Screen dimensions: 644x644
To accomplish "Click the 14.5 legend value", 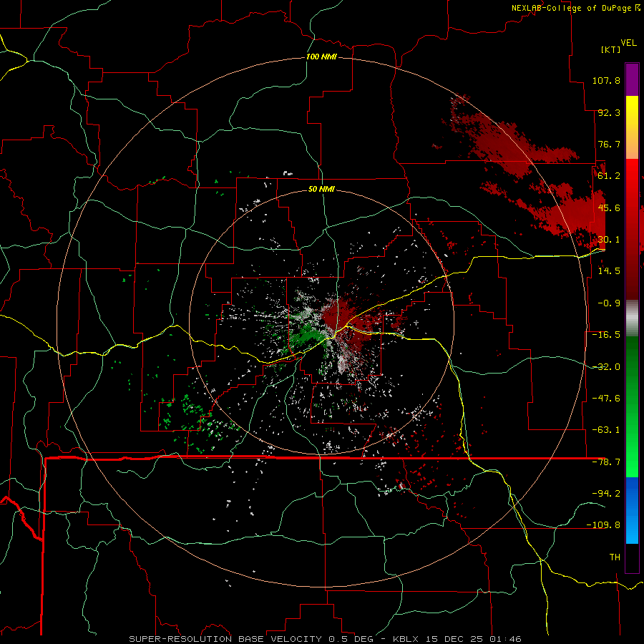I will pos(609,271).
